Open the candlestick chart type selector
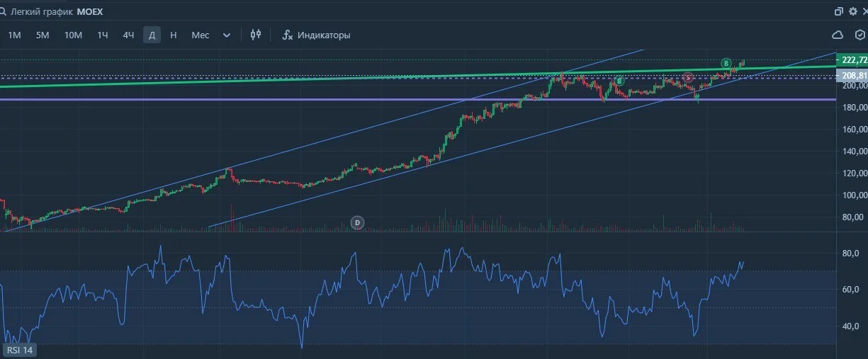The height and width of the screenshot is (359, 868). click(x=256, y=35)
